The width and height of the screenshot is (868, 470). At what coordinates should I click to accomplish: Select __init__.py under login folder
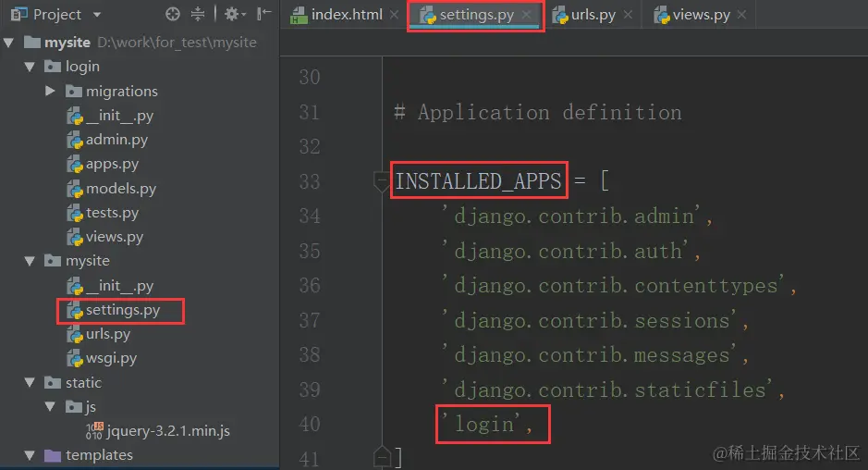pos(119,116)
